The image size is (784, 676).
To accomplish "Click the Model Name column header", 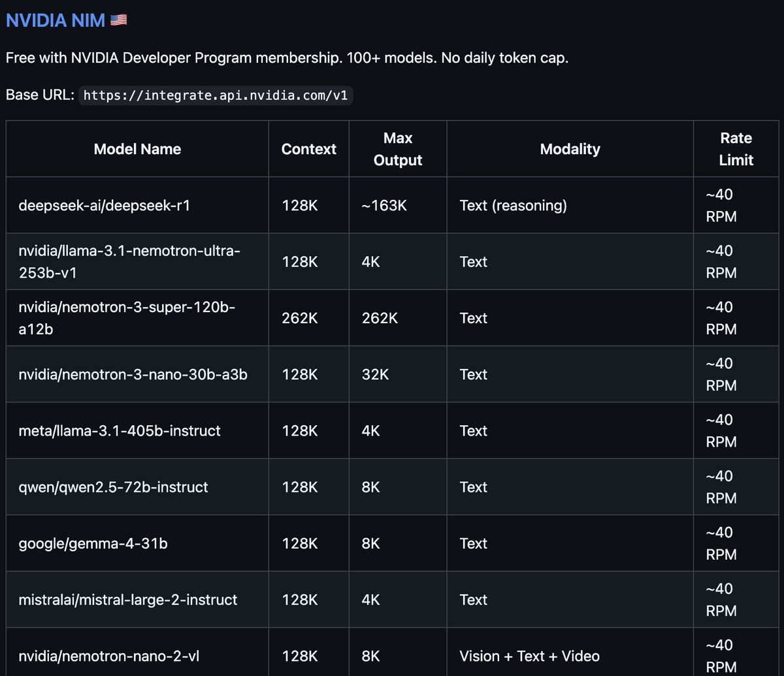I will pos(137,149).
